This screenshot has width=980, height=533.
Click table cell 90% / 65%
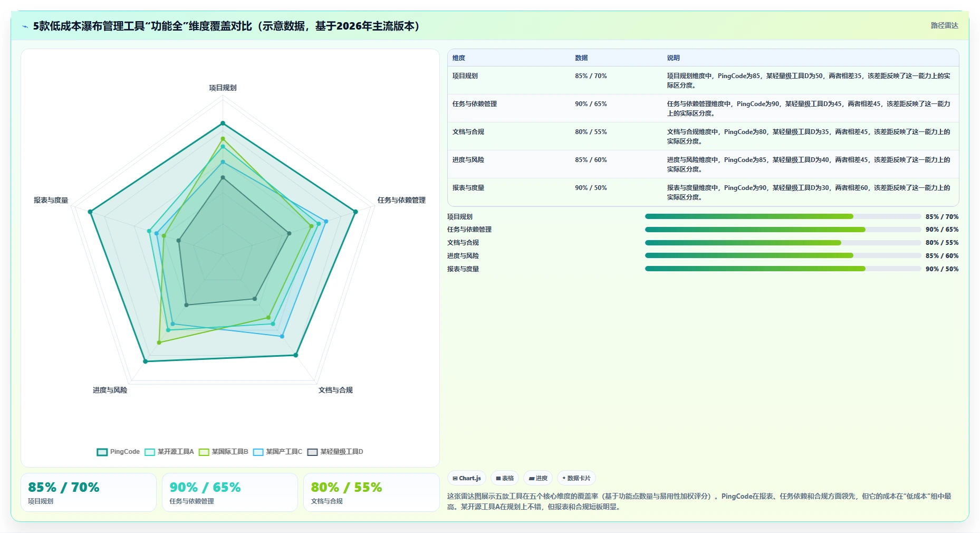[x=591, y=104]
